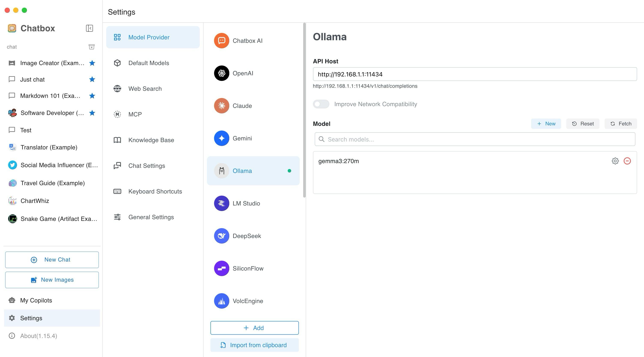Add a new model provider
Viewport: 644px width, 357px height.
pos(254,328)
